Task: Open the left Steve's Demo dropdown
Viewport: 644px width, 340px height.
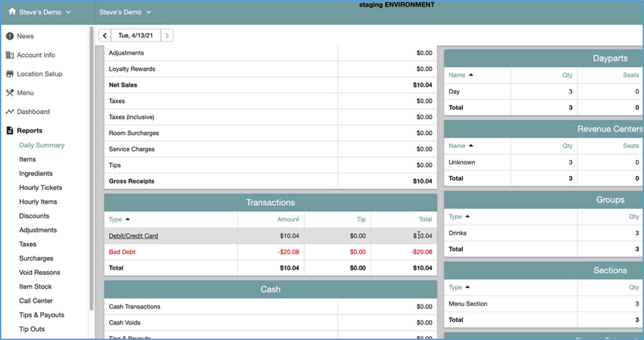Action: [68, 12]
